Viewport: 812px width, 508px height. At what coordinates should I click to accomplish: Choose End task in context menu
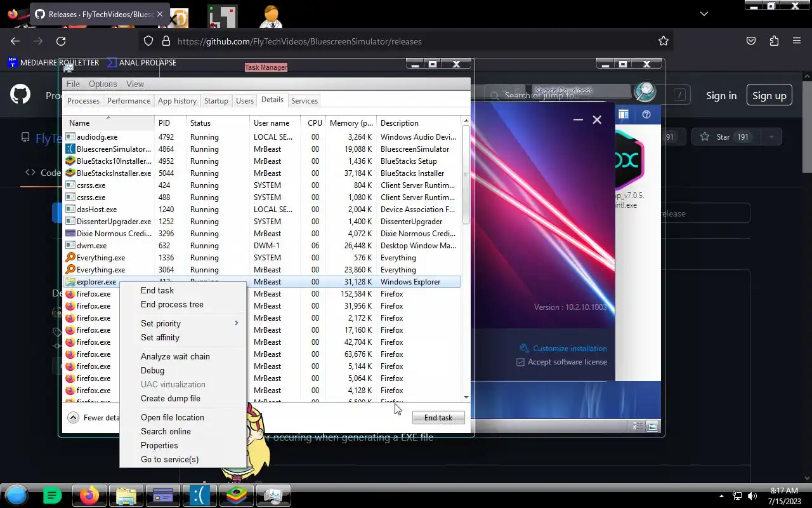(x=183, y=290)
